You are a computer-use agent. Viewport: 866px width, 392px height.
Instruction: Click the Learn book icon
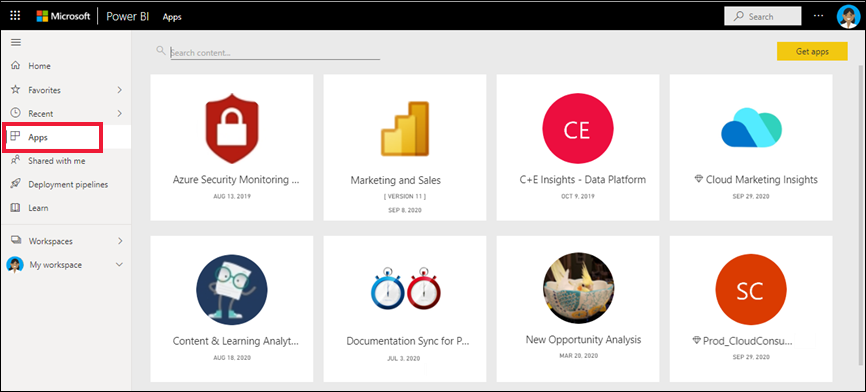coord(15,208)
